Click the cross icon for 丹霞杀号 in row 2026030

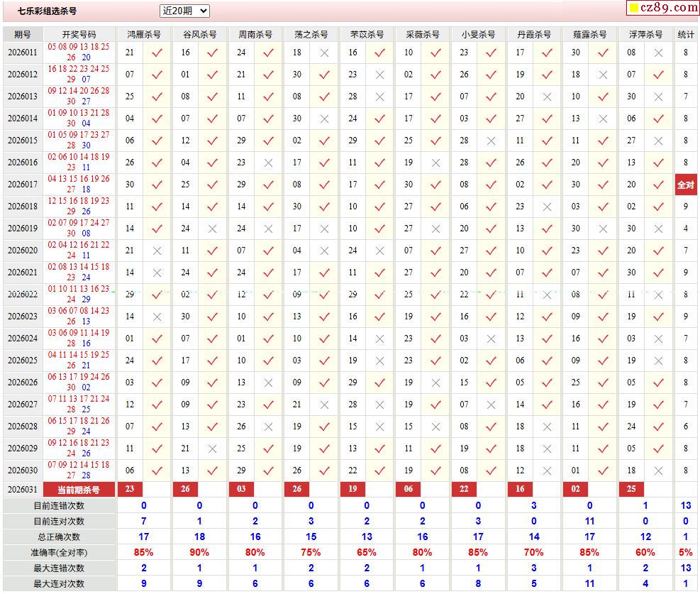[547, 471]
